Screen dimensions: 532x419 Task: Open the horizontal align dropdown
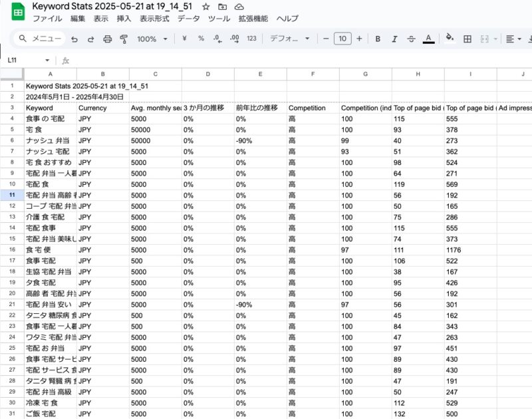tap(513, 39)
